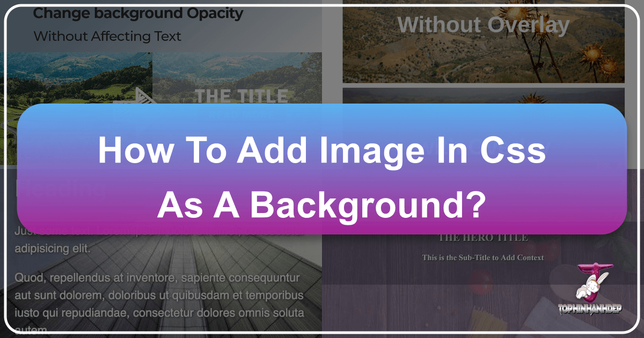The height and width of the screenshot is (338, 644).
Task: Select the Sub-Title to Add Context text
Action: coord(484,258)
